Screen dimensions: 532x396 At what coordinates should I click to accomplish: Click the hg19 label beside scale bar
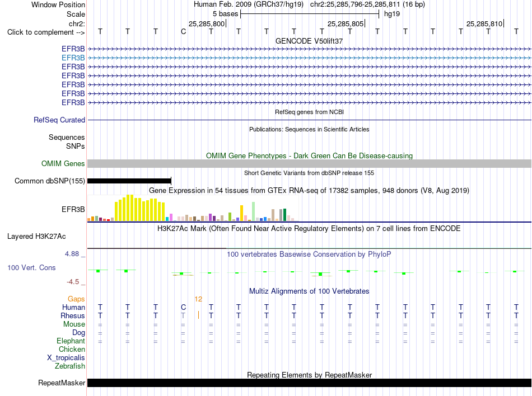[392, 14]
